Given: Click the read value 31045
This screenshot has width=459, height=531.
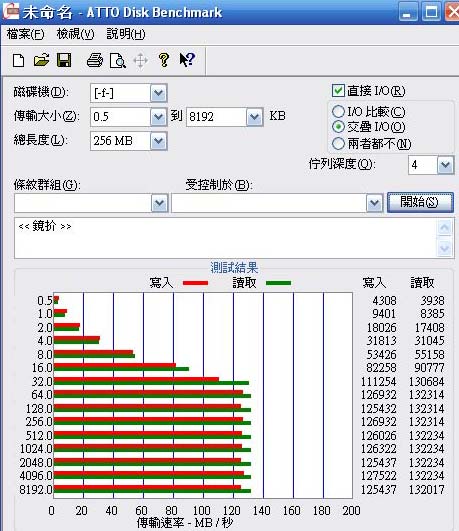Looking at the screenshot, I should (430, 340).
